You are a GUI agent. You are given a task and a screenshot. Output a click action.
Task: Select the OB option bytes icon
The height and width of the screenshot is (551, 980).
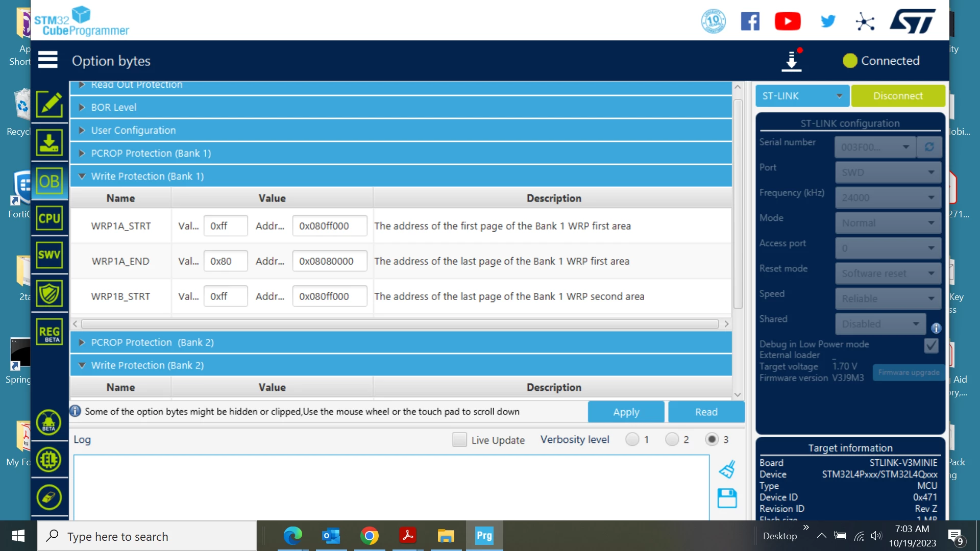point(50,181)
